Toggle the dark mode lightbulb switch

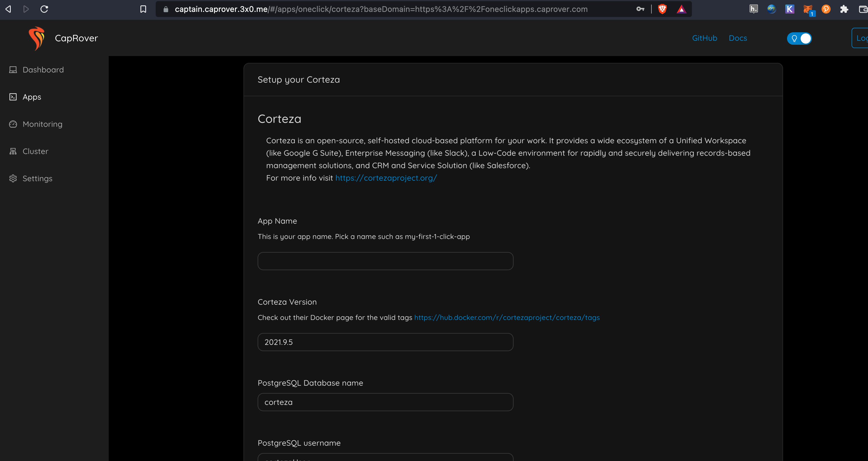tap(799, 39)
